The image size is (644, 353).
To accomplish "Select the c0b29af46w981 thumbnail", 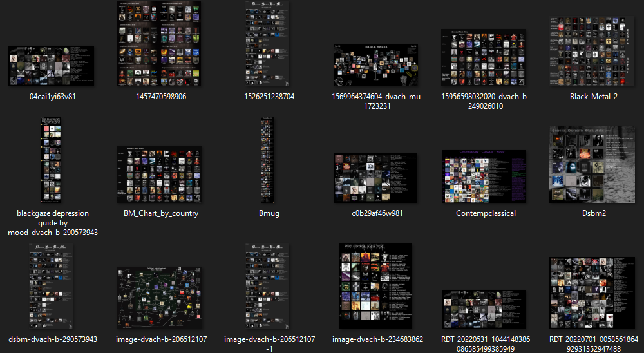I will pos(376,178).
